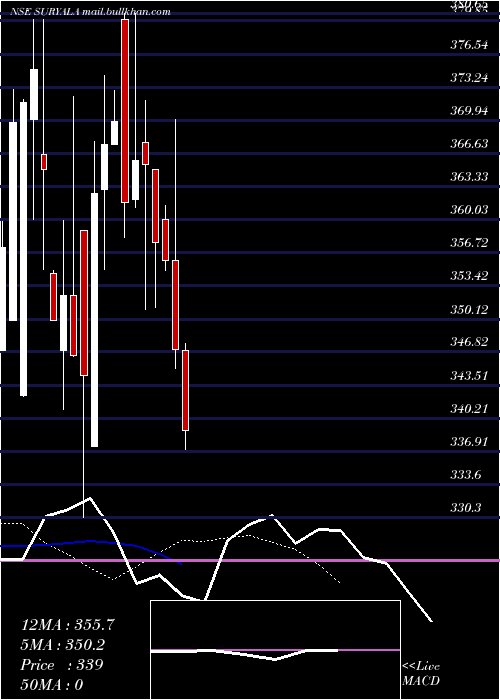Click the MACD histogram inset panel
The image size is (500, 700).
tap(275, 650)
